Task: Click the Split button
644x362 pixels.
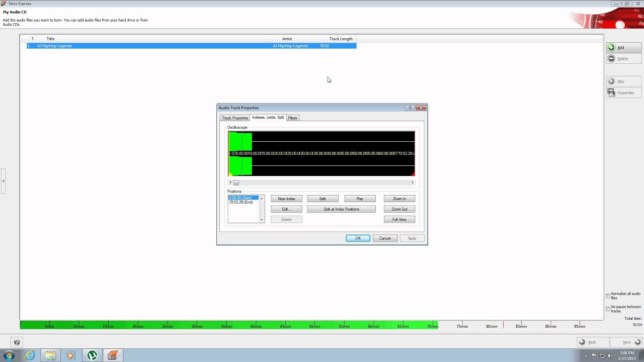Action: pos(323,199)
